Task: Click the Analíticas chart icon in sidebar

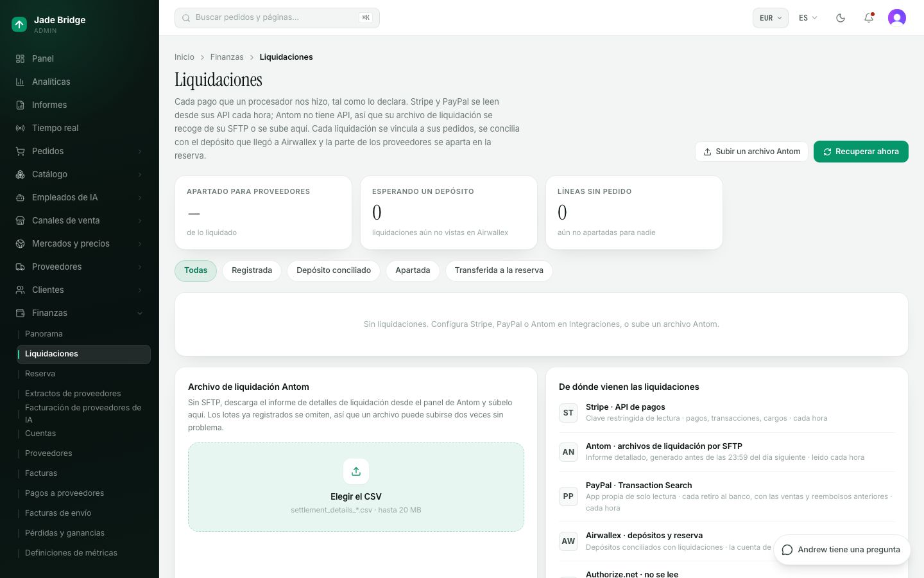Action: click(x=20, y=82)
